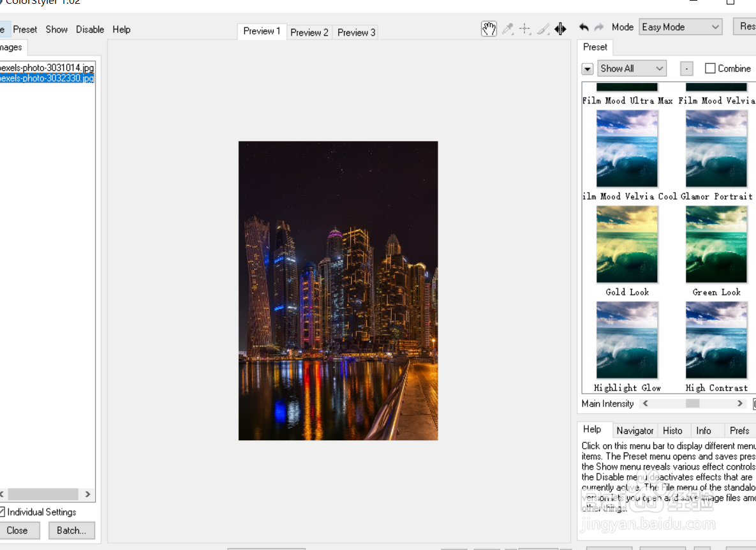Redo the last undone change
756x550 pixels.
(599, 27)
